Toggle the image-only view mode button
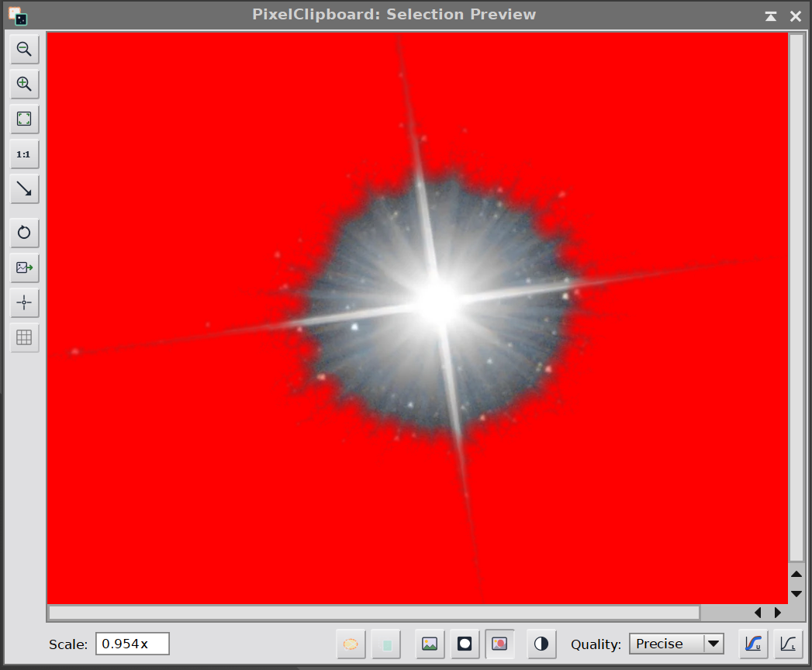This screenshot has width=812, height=670. tap(430, 644)
